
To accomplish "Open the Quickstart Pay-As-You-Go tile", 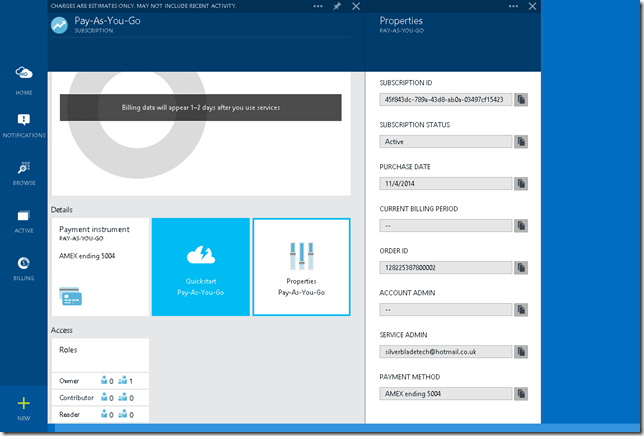I will 201,267.
